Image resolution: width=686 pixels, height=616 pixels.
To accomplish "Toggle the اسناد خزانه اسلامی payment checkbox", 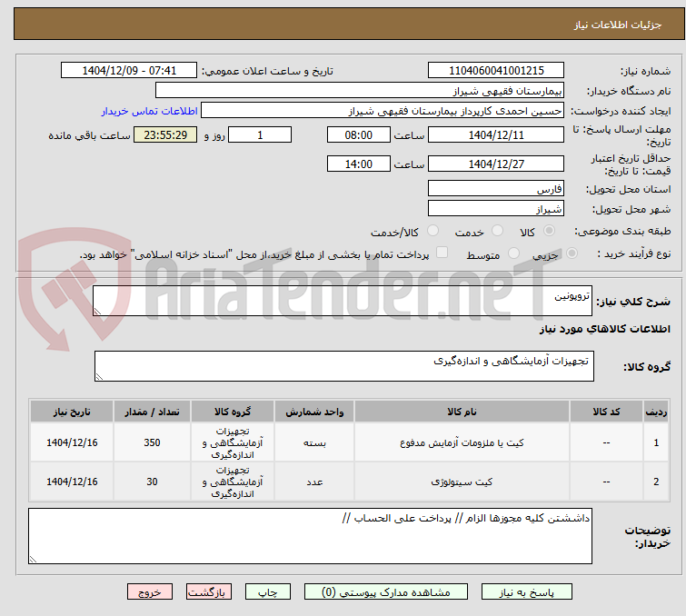I will pyautogui.click(x=442, y=253).
